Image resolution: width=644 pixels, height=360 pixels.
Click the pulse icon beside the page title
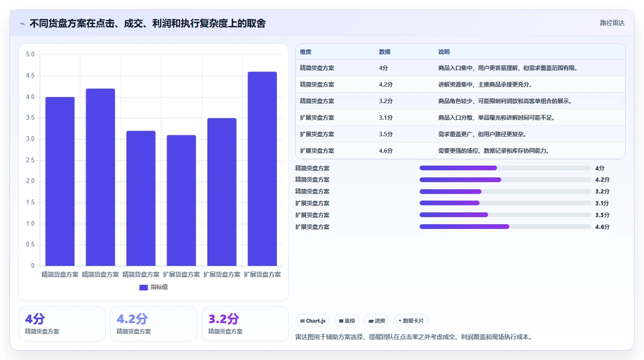pyautogui.click(x=22, y=24)
